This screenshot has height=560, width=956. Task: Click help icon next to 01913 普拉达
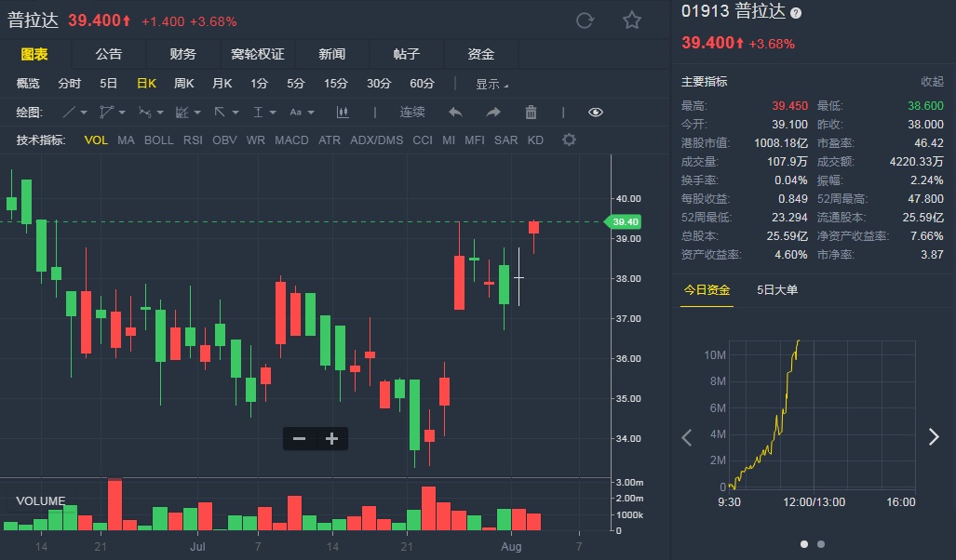point(796,13)
